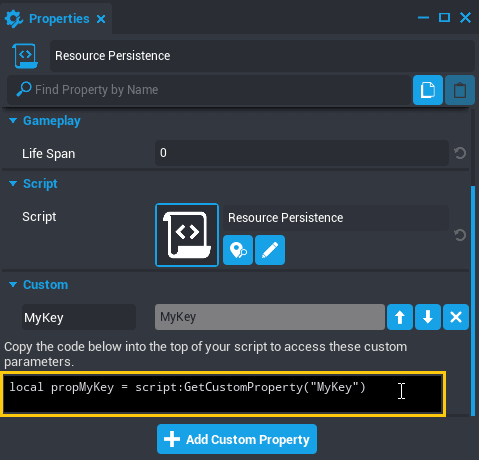Image resolution: width=479 pixels, height=460 pixels.
Task: Click the script asset thumbnail
Action: tap(187, 235)
